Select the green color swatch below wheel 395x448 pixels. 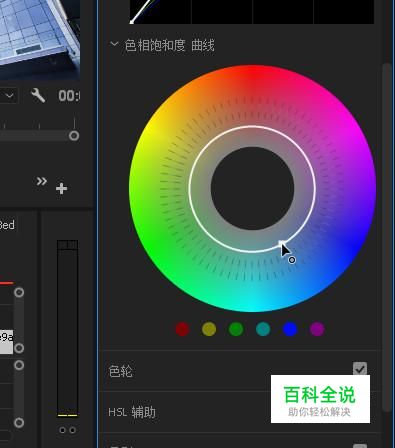click(x=236, y=329)
